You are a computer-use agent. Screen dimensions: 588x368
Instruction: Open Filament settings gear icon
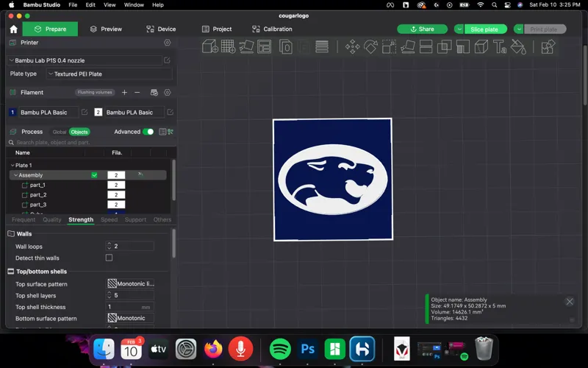pos(168,93)
